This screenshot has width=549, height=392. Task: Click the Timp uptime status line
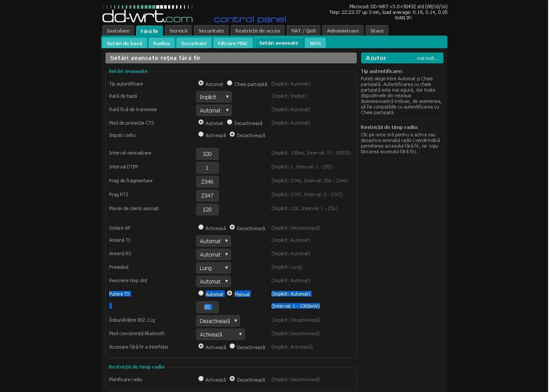pyautogui.click(x=388, y=12)
